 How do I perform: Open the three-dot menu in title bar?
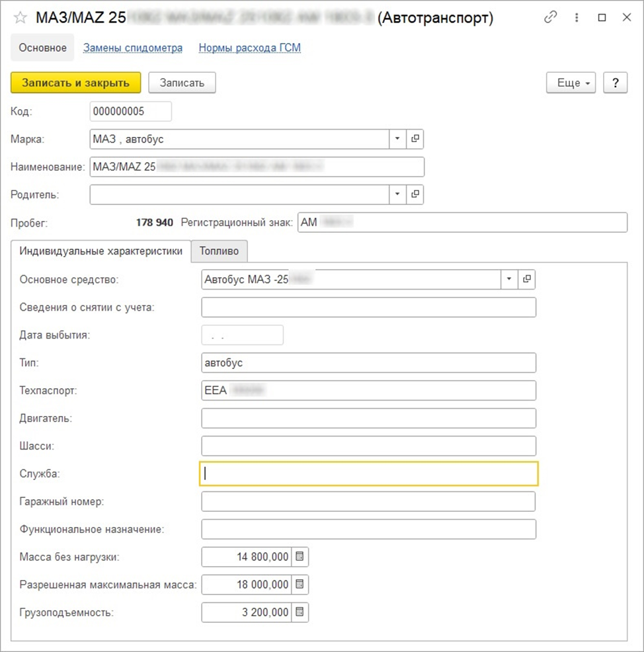click(576, 18)
